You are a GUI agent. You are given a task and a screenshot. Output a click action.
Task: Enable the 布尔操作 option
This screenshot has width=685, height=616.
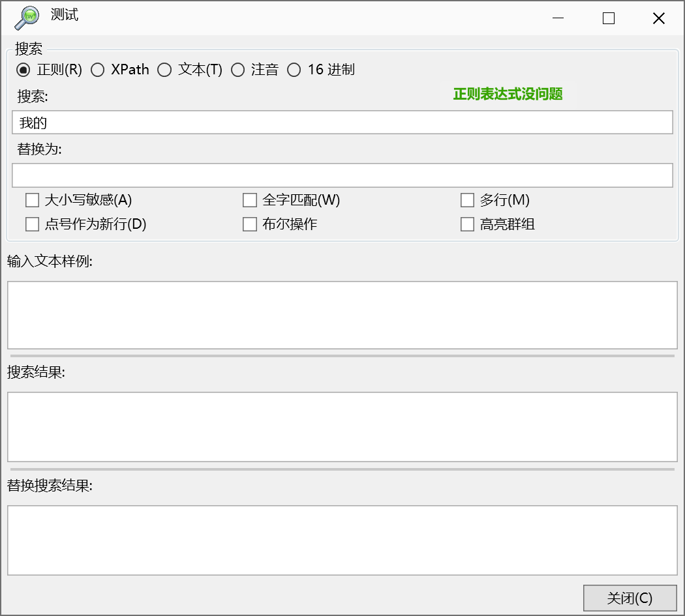pyautogui.click(x=249, y=224)
